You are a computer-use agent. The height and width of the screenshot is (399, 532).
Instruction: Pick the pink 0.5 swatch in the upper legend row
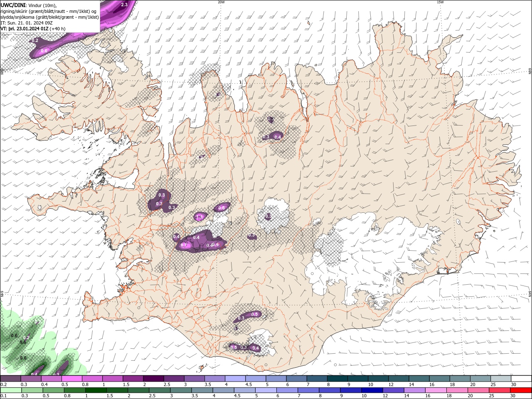click(x=71, y=379)
